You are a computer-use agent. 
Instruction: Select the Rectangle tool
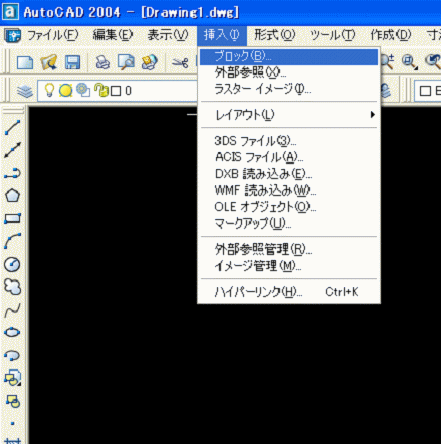tap(13, 219)
